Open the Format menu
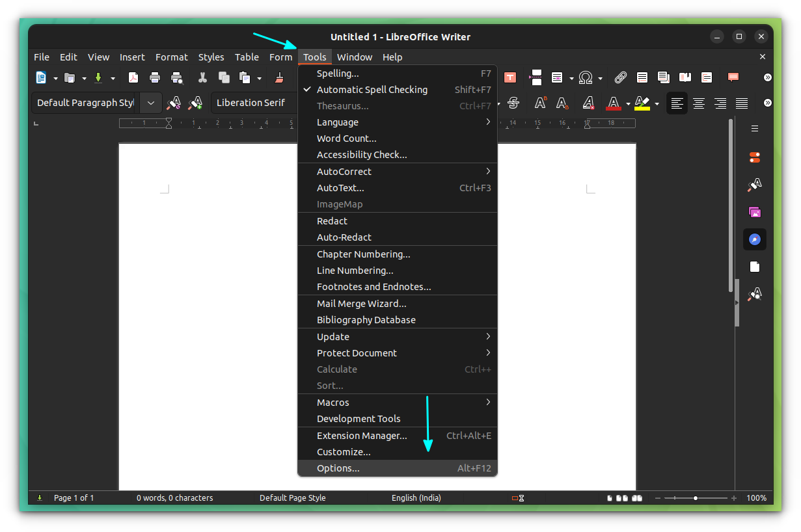The image size is (801, 532). 172,57
